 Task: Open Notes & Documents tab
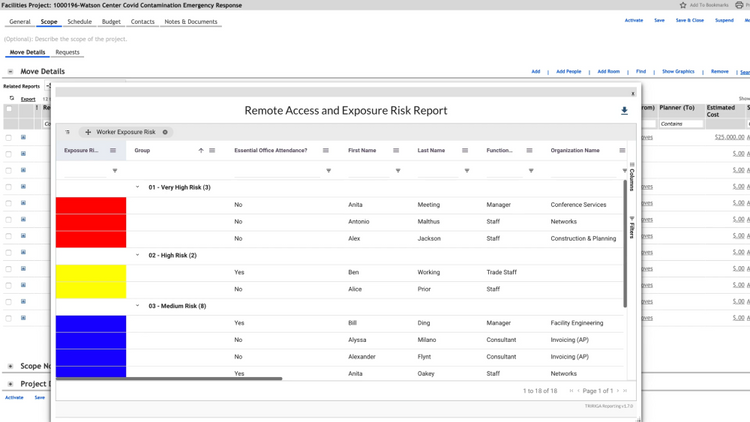click(x=191, y=22)
